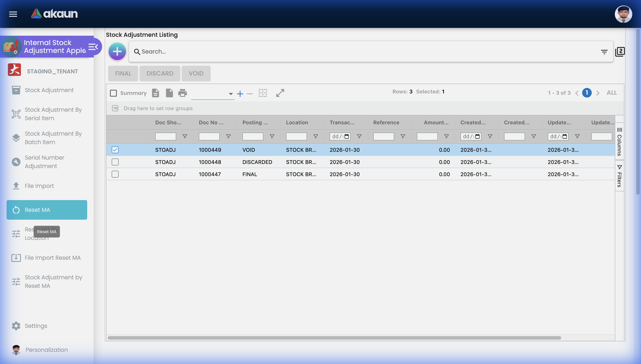This screenshot has width=641, height=364.
Task: Open the Posting status column filter icon
Action: [x=272, y=136]
